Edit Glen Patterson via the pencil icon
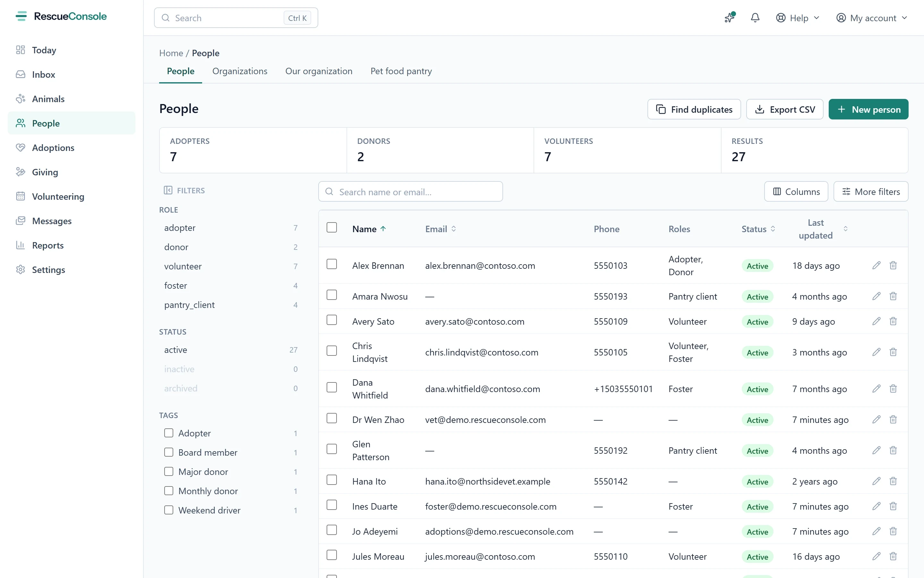Image resolution: width=924 pixels, height=578 pixels. [x=876, y=450]
